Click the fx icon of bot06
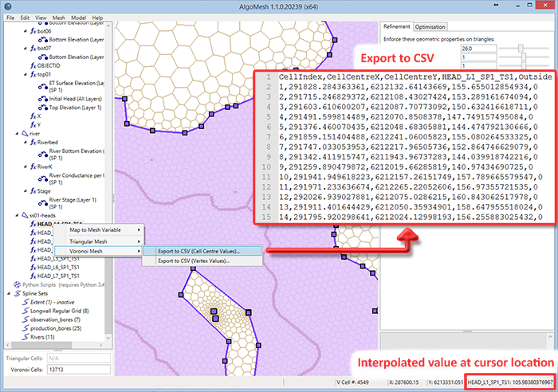 [33, 31]
